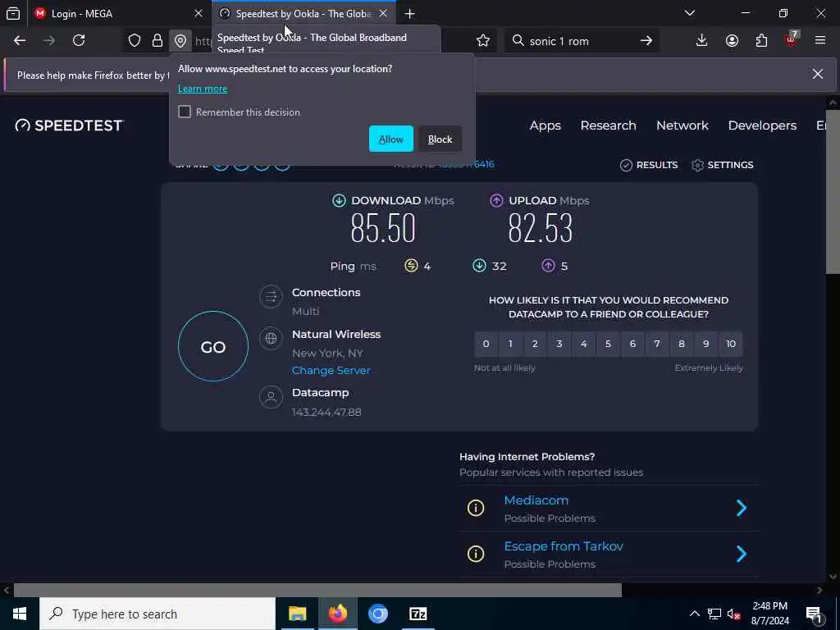Rate recommendation score 9
This screenshot has height=630, width=840.
[x=706, y=344]
